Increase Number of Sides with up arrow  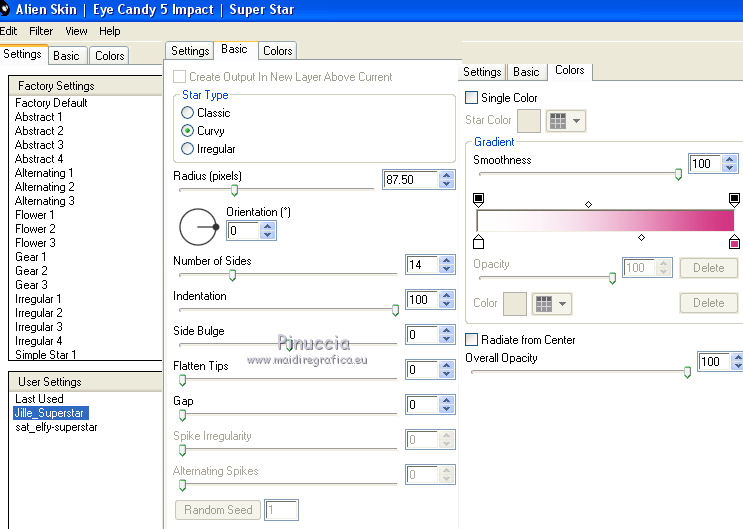[446, 260]
